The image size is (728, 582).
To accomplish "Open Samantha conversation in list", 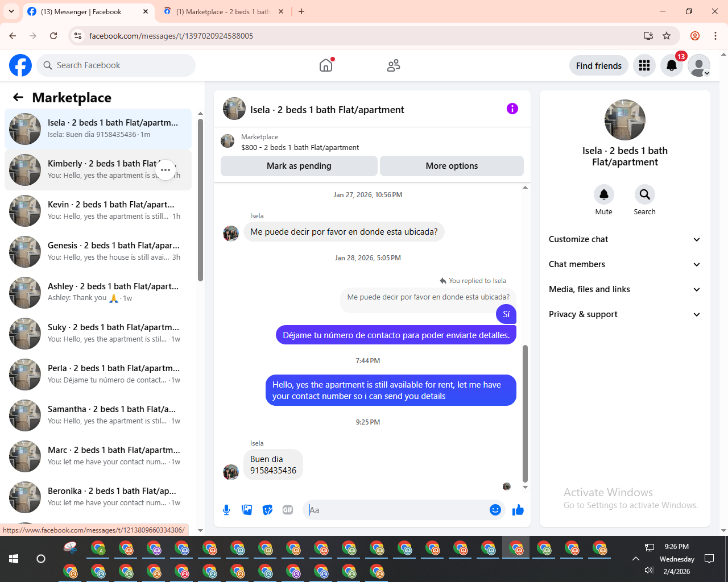I will point(98,415).
